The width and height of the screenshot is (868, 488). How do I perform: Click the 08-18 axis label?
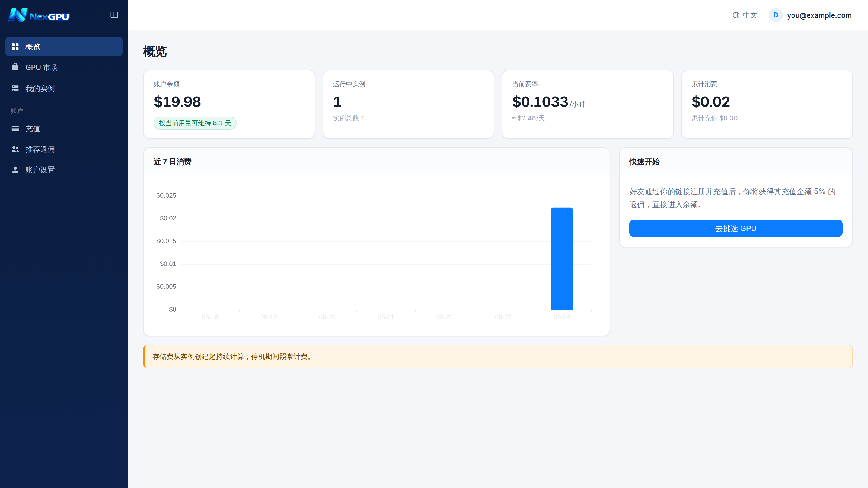210,317
